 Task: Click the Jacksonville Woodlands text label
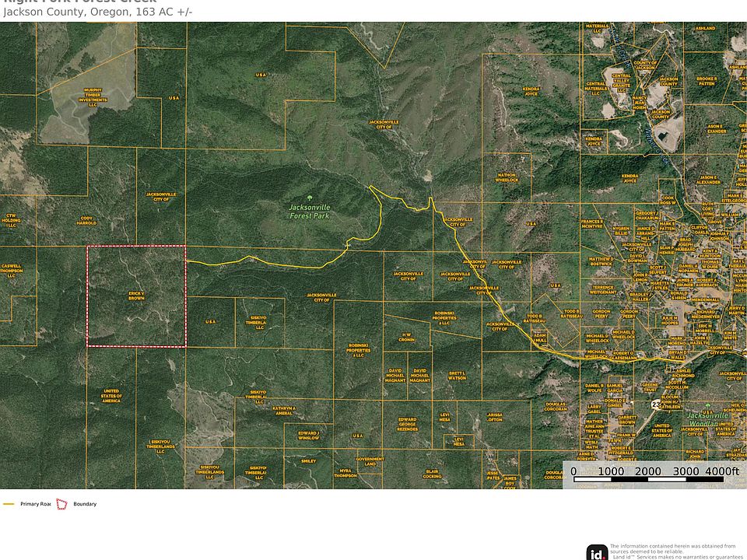pyautogui.click(x=708, y=419)
